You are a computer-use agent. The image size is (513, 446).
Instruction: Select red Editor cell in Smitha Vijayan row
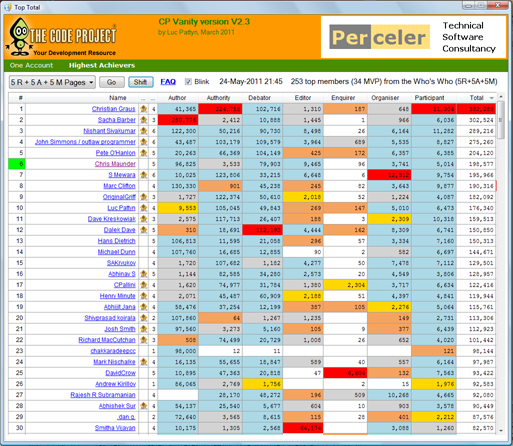coord(303,428)
